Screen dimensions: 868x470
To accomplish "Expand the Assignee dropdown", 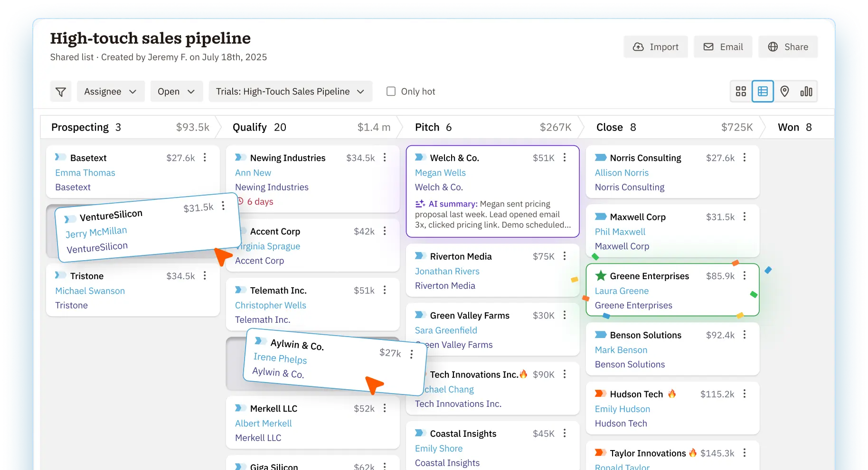I will [x=110, y=92].
